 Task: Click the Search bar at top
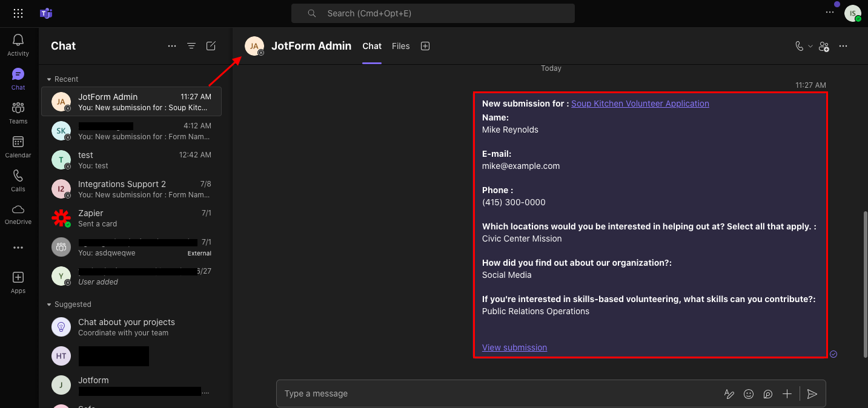pos(433,13)
